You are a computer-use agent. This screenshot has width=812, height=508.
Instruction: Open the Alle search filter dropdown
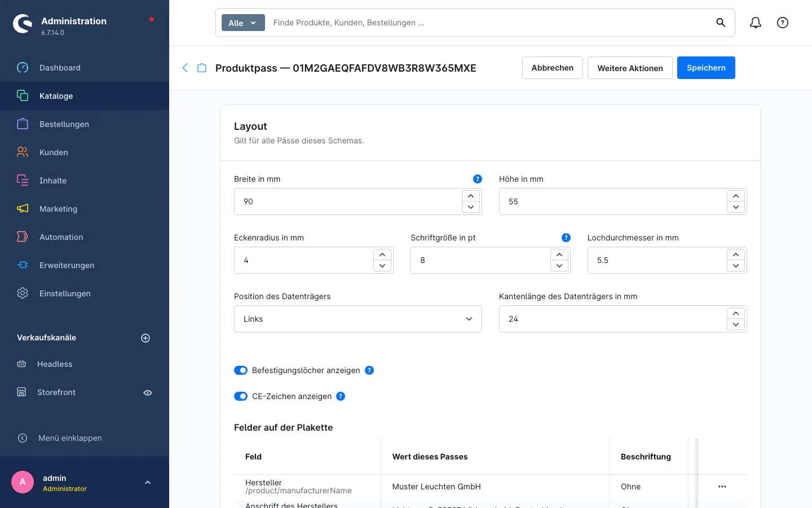pos(243,23)
